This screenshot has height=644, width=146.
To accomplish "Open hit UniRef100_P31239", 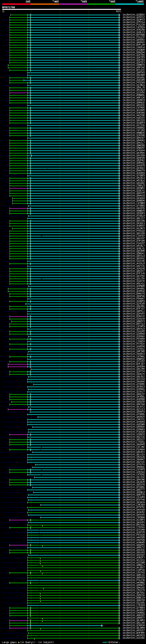I will pos(134,25).
